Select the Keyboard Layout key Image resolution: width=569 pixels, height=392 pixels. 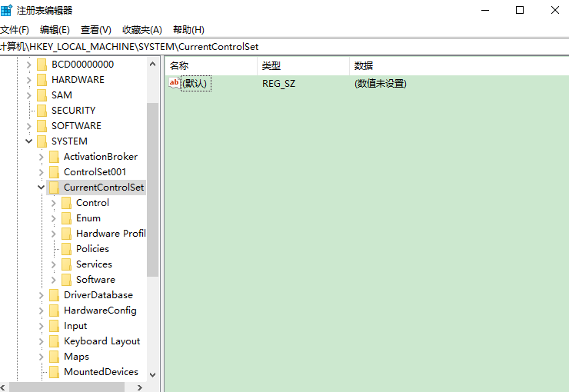click(101, 341)
